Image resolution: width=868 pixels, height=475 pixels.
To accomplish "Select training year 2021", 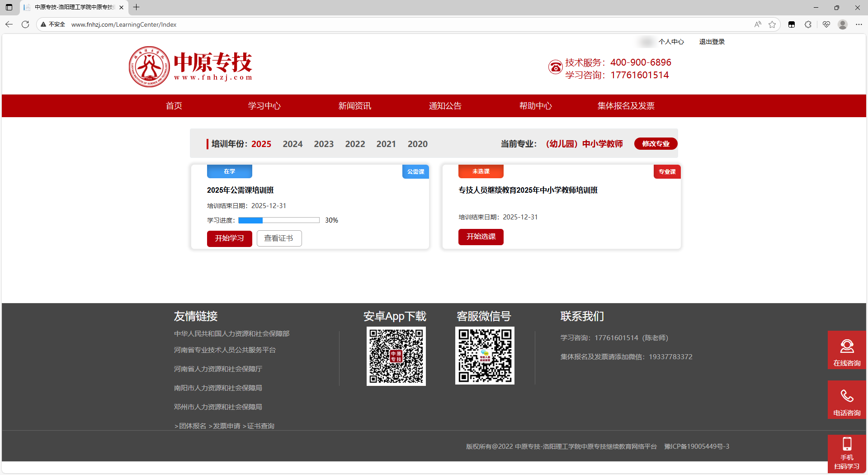I will point(386,144).
